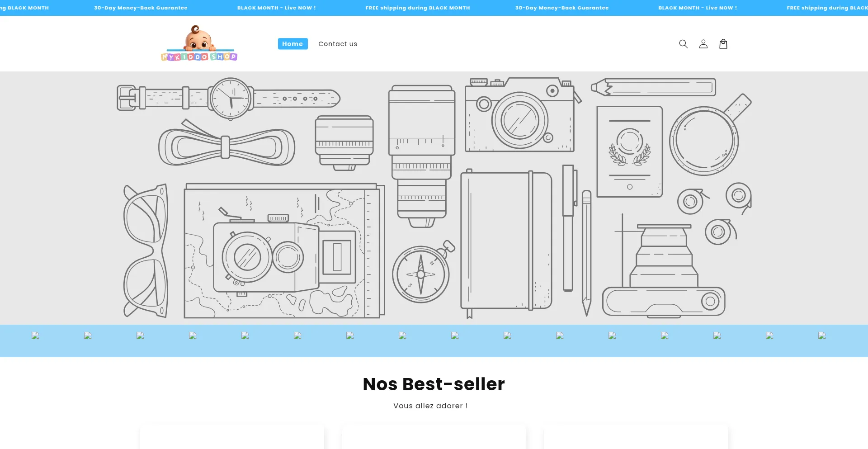Click leftmost 30-Day Money-Back Guarantee announcement
The image size is (868, 449).
pyautogui.click(x=141, y=8)
